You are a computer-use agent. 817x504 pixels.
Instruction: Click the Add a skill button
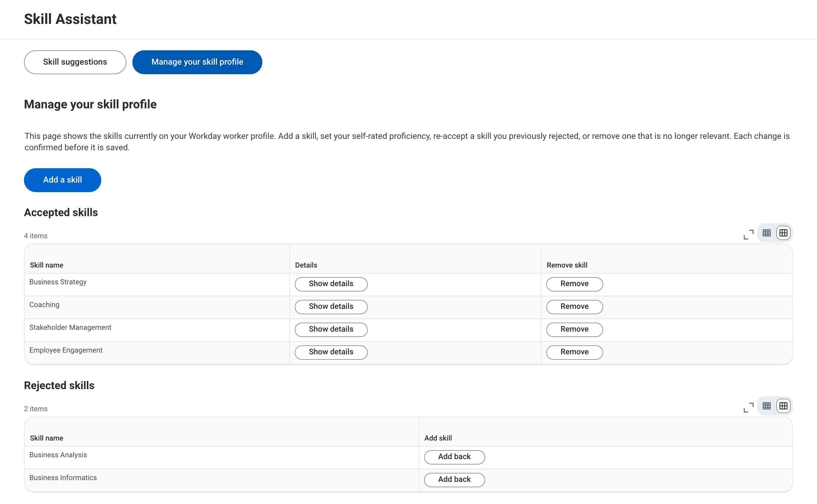(62, 180)
